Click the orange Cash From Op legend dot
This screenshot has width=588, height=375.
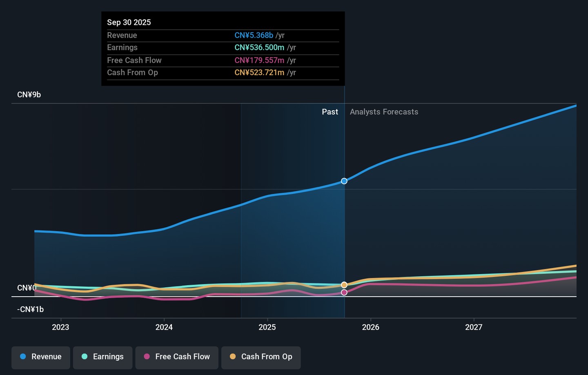tap(233, 357)
